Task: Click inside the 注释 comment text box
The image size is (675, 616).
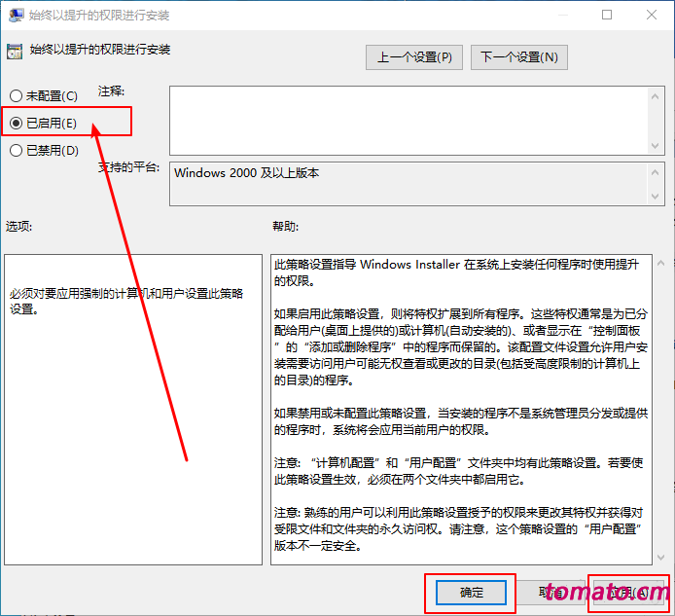Action: (x=409, y=121)
